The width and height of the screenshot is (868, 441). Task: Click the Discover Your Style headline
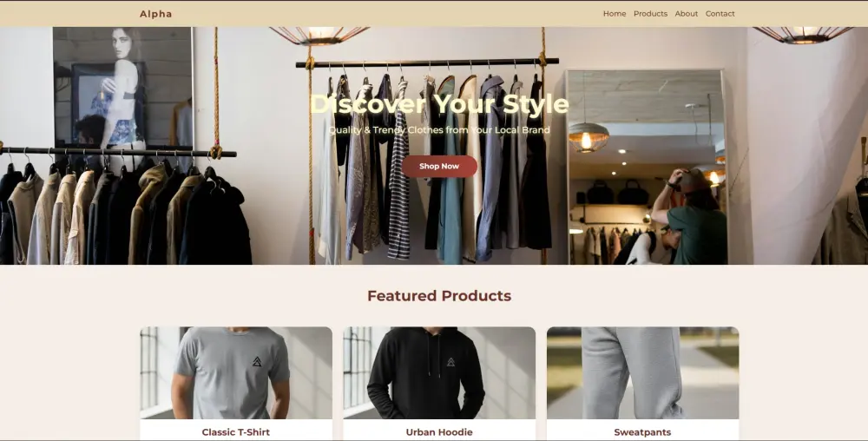(439, 104)
